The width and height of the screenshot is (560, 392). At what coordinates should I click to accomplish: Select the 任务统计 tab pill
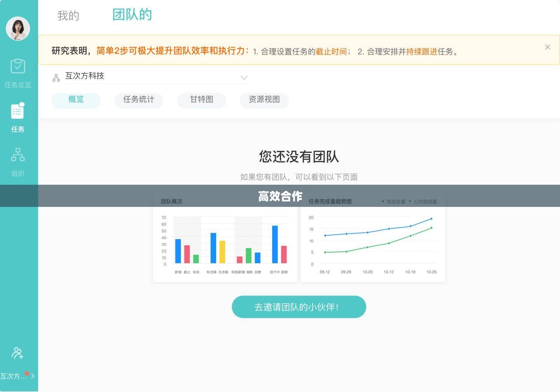139,100
